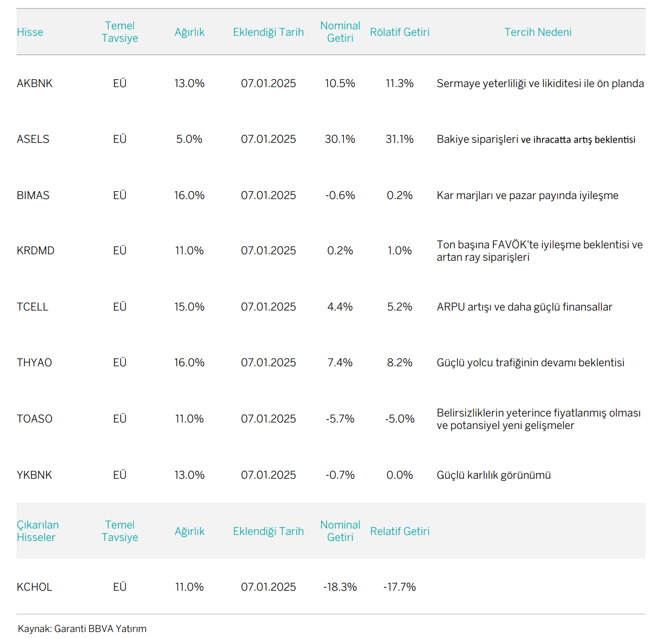Select TCELL weight 15.0%
This screenshot has height=639, width=672.
coord(189,307)
